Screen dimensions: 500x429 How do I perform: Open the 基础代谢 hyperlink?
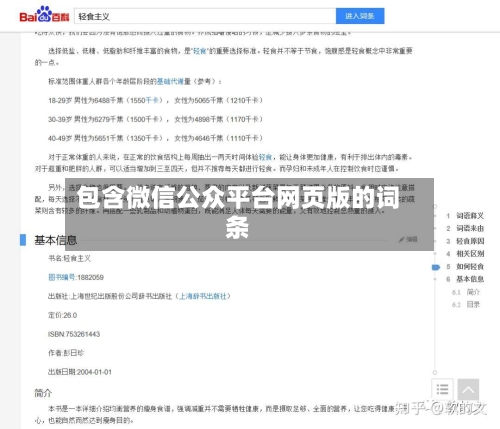pos(170,81)
